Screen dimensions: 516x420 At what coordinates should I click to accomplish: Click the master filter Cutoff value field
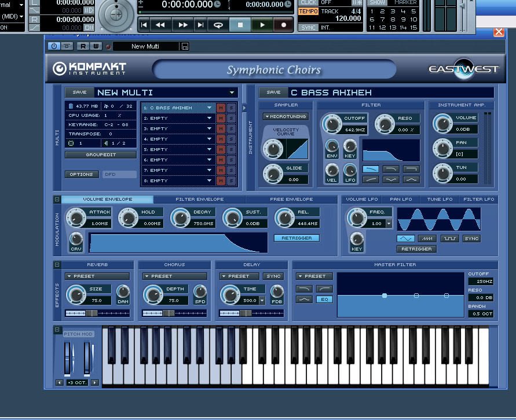coord(481,281)
